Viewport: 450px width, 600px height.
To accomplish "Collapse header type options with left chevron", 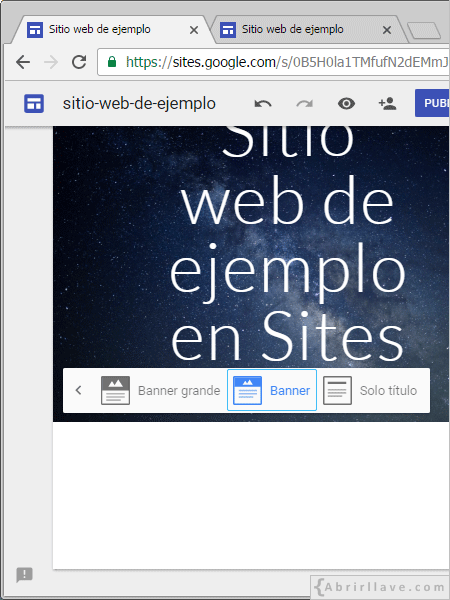I will (78, 390).
